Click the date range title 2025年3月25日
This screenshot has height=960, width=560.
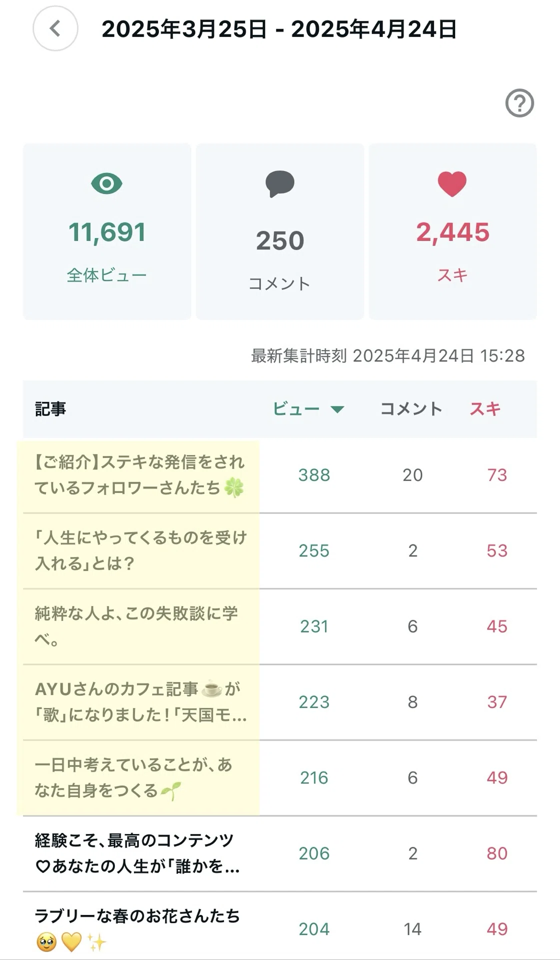click(x=184, y=29)
